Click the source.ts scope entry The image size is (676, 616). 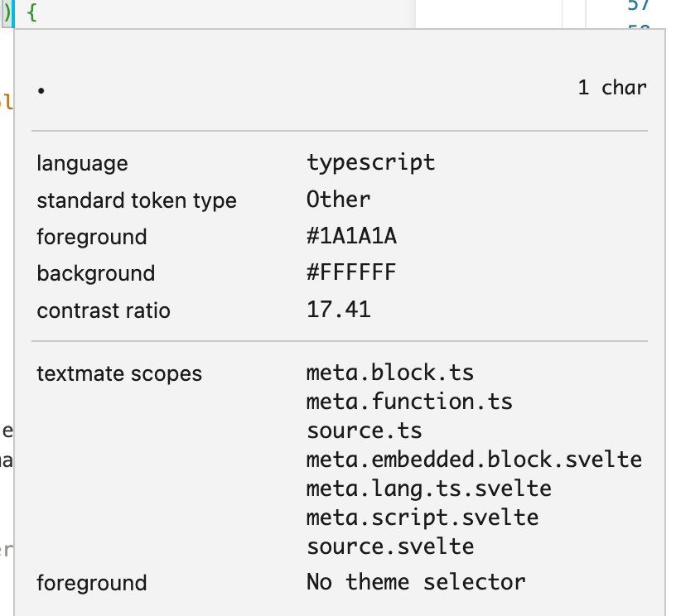(364, 430)
